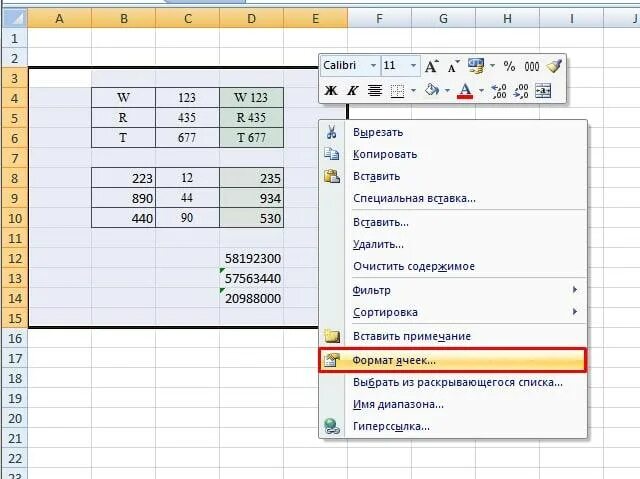
Task: Choose Копировать from context menu
Action: coord(453,154)
